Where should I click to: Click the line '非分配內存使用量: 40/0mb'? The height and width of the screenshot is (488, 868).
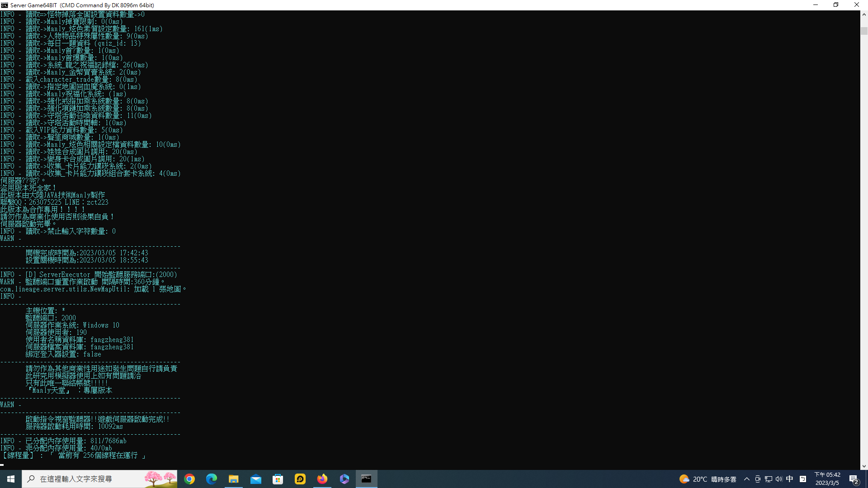[69, 448]
